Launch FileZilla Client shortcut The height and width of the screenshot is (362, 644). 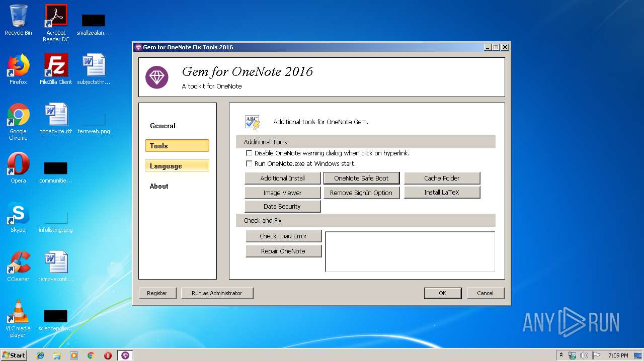[56, 69]
